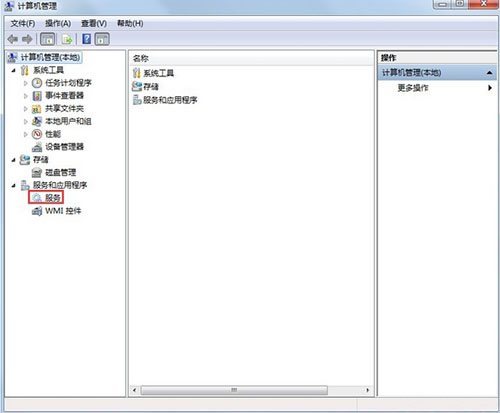Select 系统工具 text in the middle list
Screen dimensions: 500x413
[x=159, y=73]
